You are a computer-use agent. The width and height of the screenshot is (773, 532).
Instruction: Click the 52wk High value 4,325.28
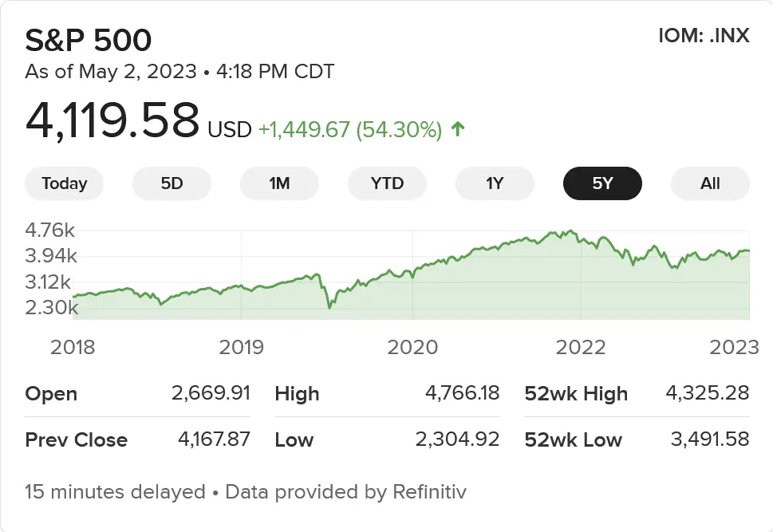[x=708, y=393]
